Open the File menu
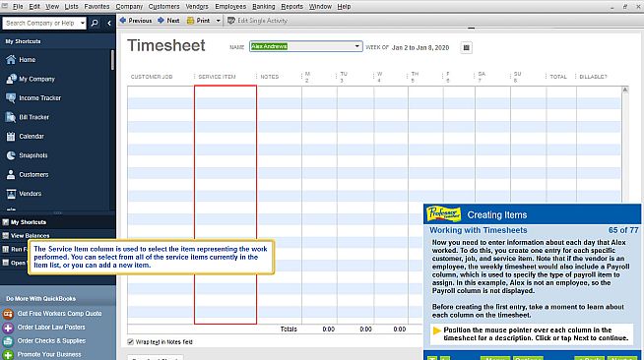Viewport: 644px width, 360px height. (18, 7)
